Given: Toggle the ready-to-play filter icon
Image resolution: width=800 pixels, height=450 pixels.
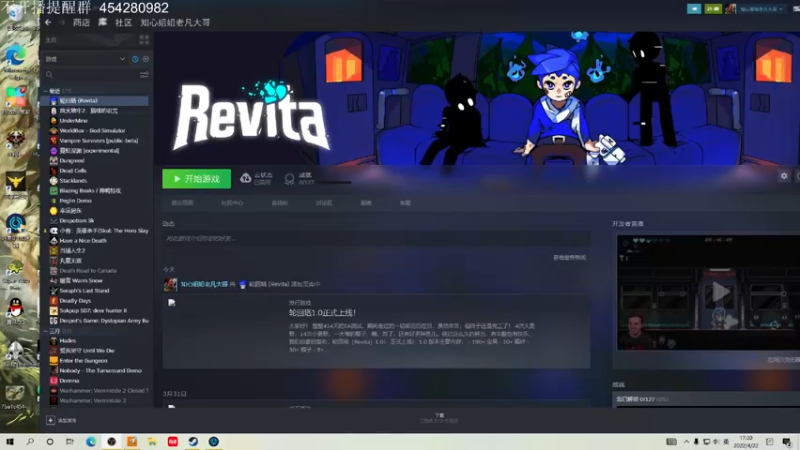Looking at the screenshot, I should pyautogui.click(x=146, y=59).
